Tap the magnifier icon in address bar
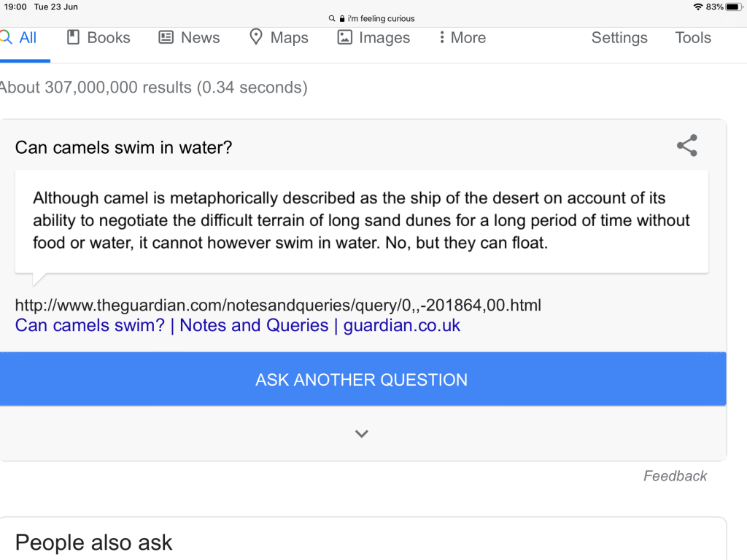The height and width of the screenshot is (560, 747). point(332,18)
